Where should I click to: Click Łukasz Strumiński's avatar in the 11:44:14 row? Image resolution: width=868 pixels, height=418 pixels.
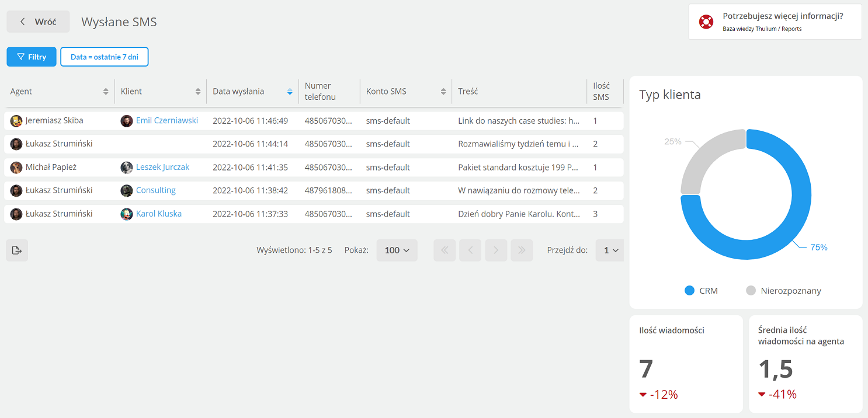(x=16, y=144)
